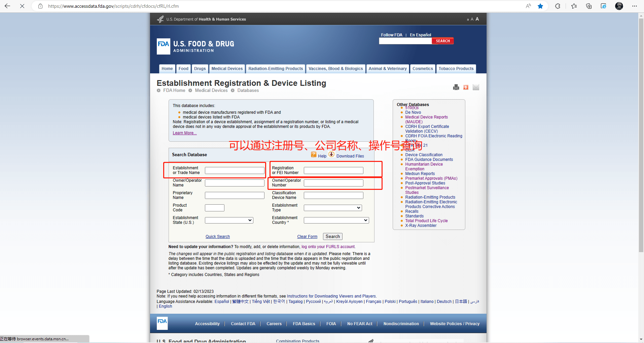Click the footer FDA logo
Viewport: 644px width, 343px height.
(x=162, y=323)
